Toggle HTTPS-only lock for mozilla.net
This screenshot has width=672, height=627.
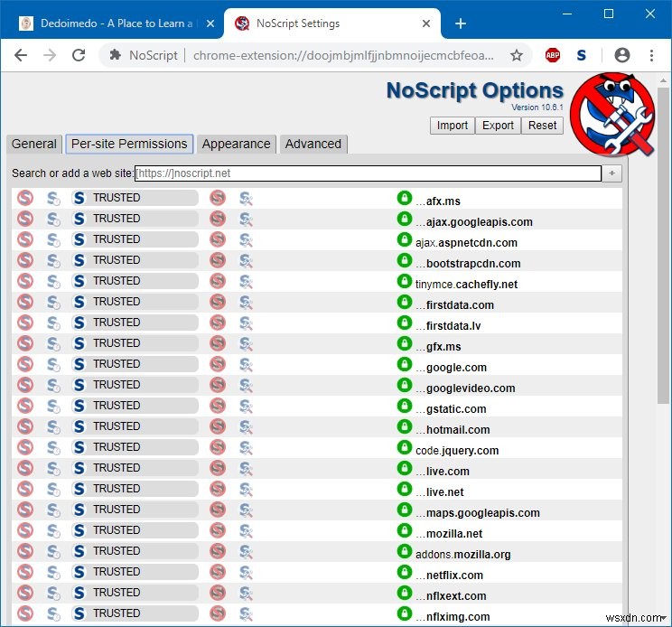[404, 530]
